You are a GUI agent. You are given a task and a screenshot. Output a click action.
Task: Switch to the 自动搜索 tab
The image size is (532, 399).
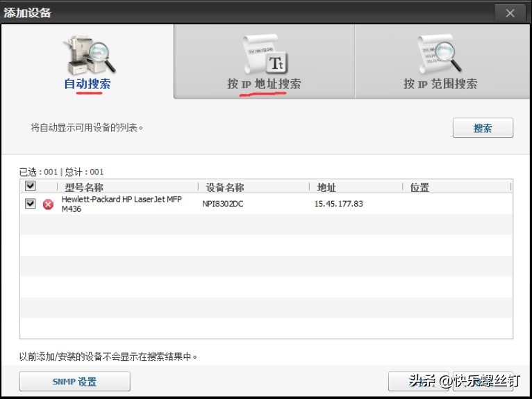(88, 61)
